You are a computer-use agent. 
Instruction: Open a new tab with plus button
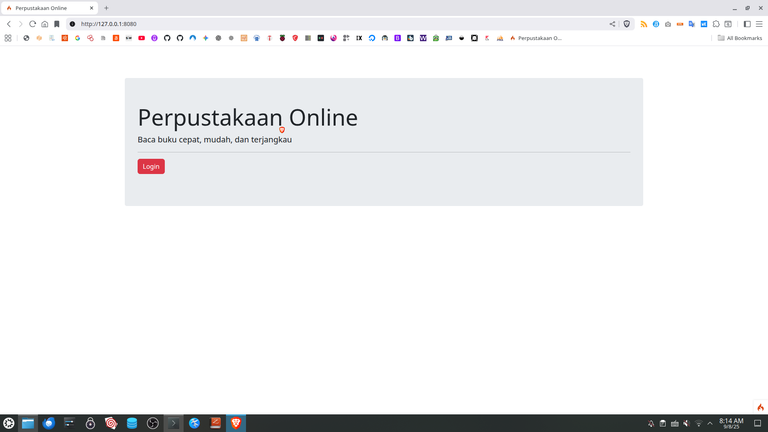click(106, 7)
